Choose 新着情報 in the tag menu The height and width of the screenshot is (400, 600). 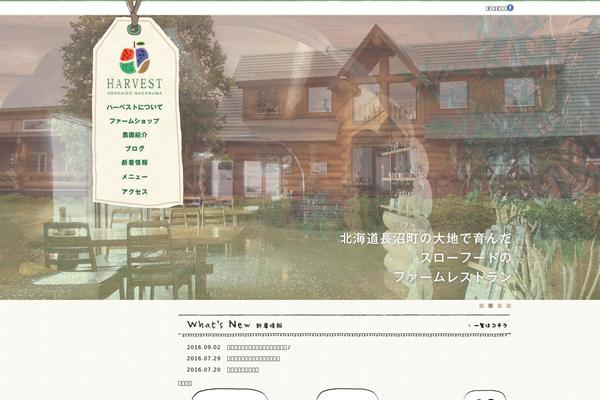pyautogui.click(x=135, y=162)
